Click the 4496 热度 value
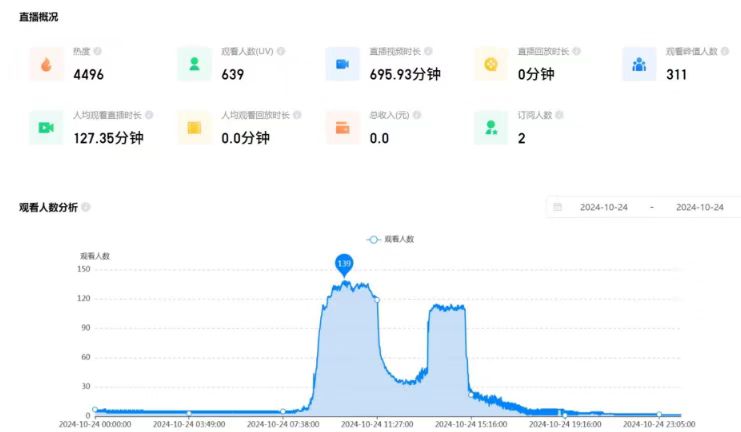Image resolution: width=741 pixels, height=432 pixels. coord(88,74)
